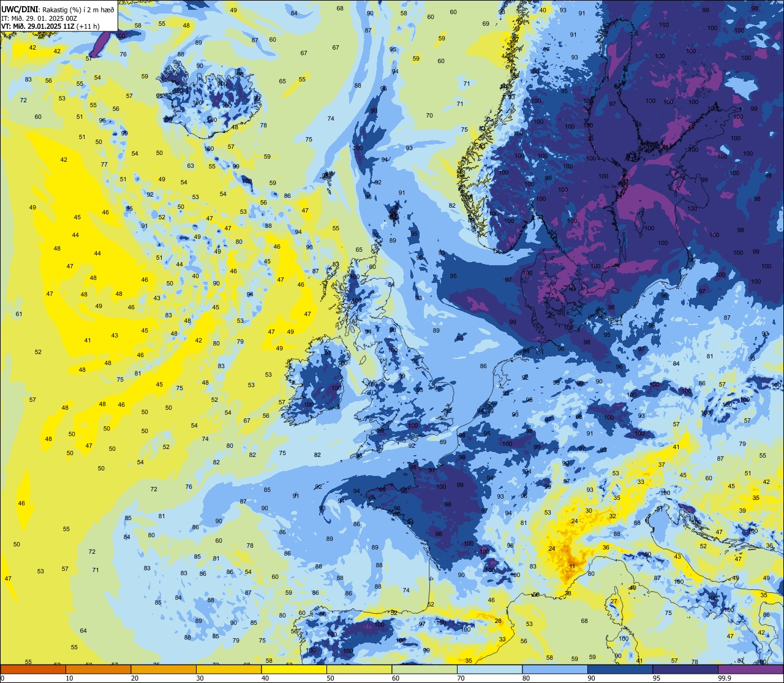Select the 50–60 yellow-green legend swatch

(360, 669)
